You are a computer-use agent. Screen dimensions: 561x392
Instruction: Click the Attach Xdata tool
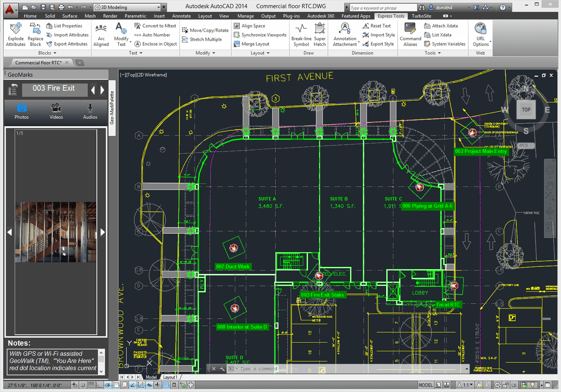[x=442, y=26]
